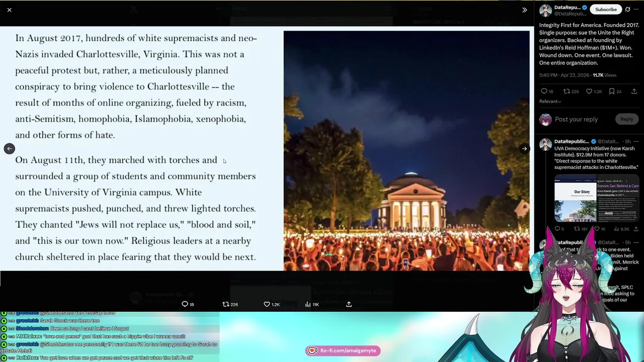Repost the UVA Democracy Initiative post
The image size is (644, 362).
(577, 229)
